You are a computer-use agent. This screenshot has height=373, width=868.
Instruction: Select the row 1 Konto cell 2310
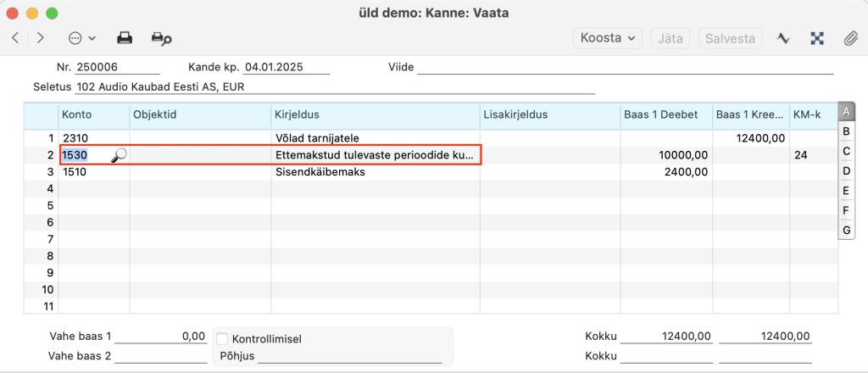click(93, 137)
